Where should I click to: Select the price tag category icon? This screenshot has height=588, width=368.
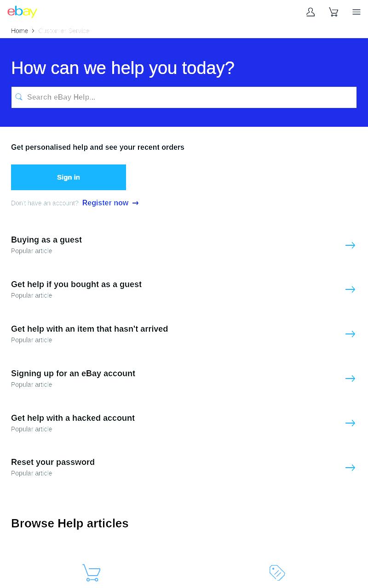pos(277,573)
